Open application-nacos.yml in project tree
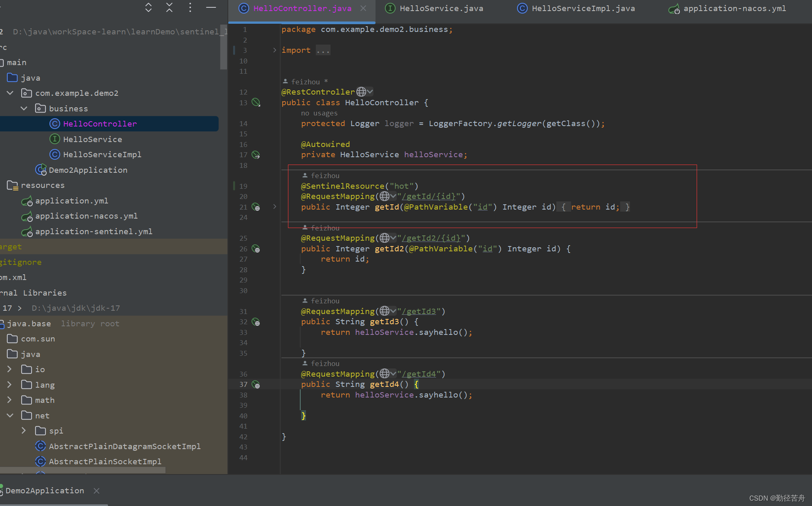 [x=86, y=216]
